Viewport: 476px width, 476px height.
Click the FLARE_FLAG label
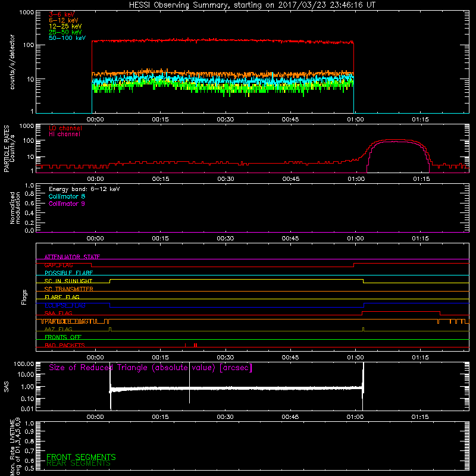click(62, 297)
